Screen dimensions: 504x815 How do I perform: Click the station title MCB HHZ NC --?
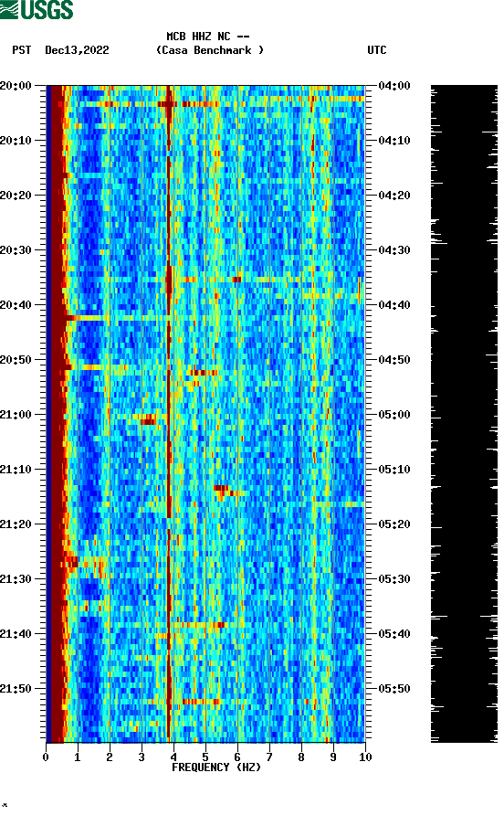click(208, 37)
